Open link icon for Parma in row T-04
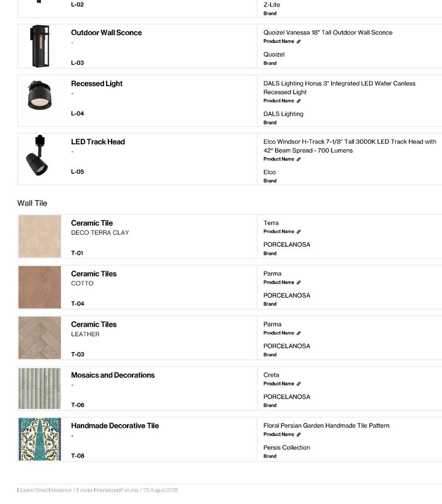Image resolution: width=442 pixels, height=504 pixels. 298,282
